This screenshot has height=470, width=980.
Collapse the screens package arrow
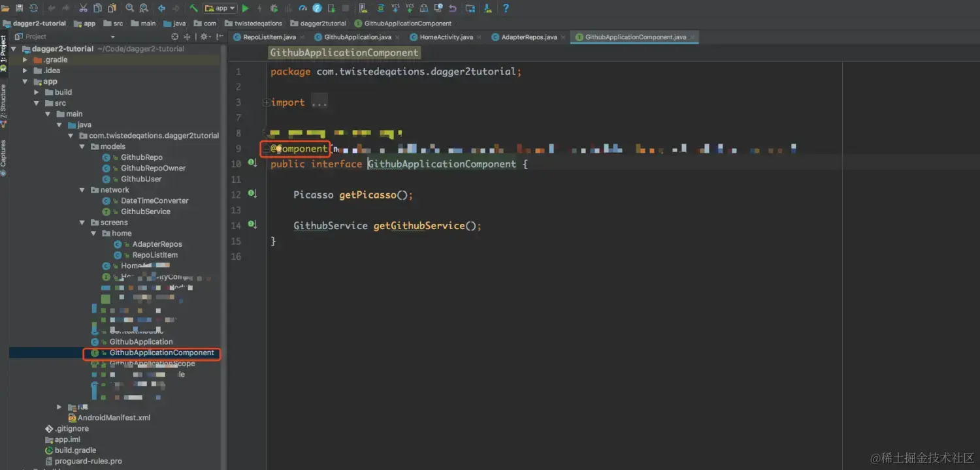82,223
